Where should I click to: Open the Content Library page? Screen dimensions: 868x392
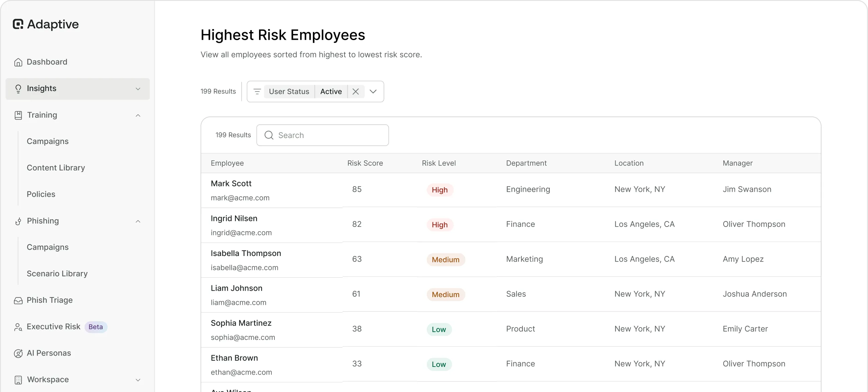(x=55, y=167)
